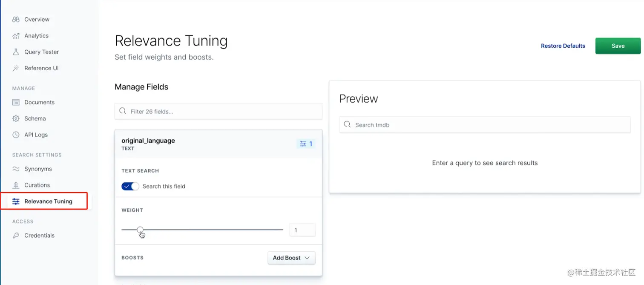
Task: Click the Search this field label
Action: pos(164,186)
